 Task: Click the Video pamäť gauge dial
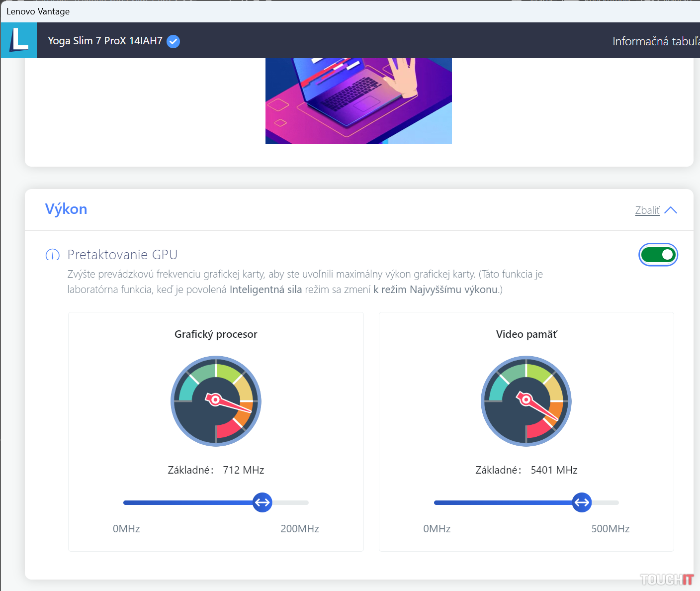click(526, 401)
